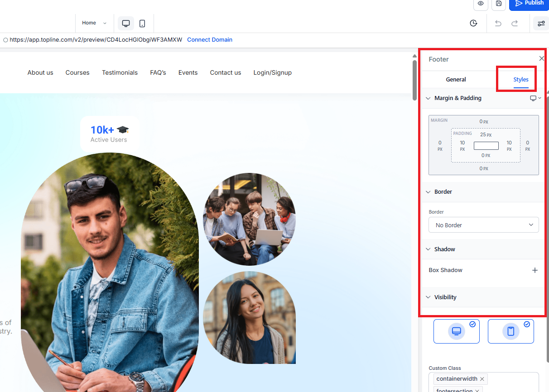Open responsive device selector in Margin & Padding

tap(535, 98)
